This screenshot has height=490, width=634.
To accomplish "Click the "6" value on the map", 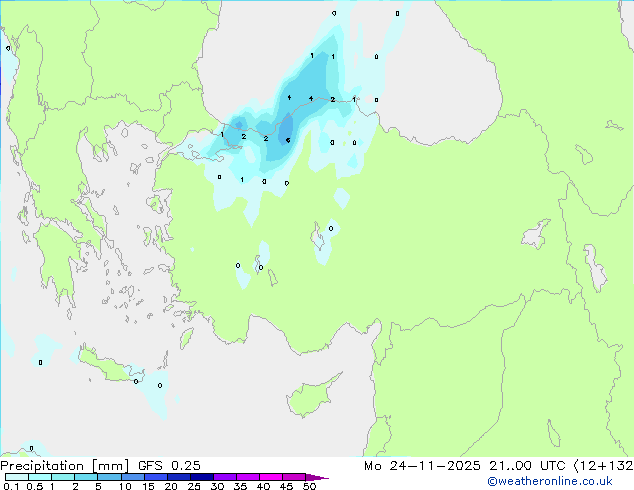I will [288, 140].
